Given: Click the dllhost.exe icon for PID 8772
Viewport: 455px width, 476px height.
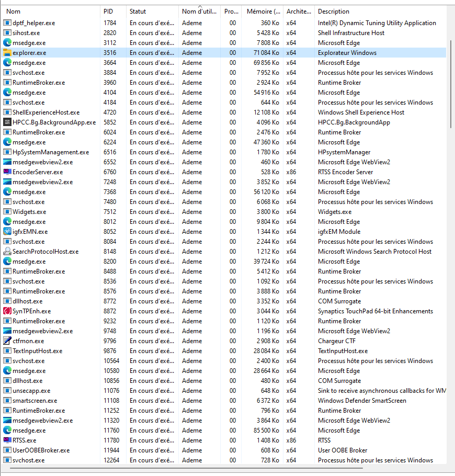Looking at the screenshot, I should [7, 301].
